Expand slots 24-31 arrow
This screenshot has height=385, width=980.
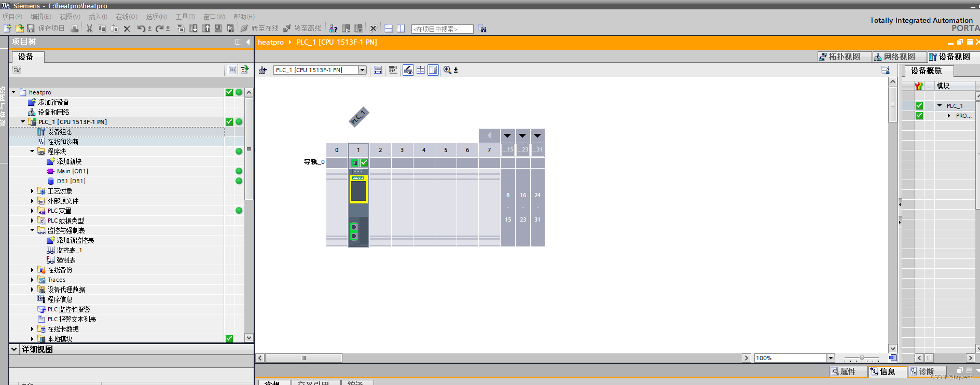537,135
